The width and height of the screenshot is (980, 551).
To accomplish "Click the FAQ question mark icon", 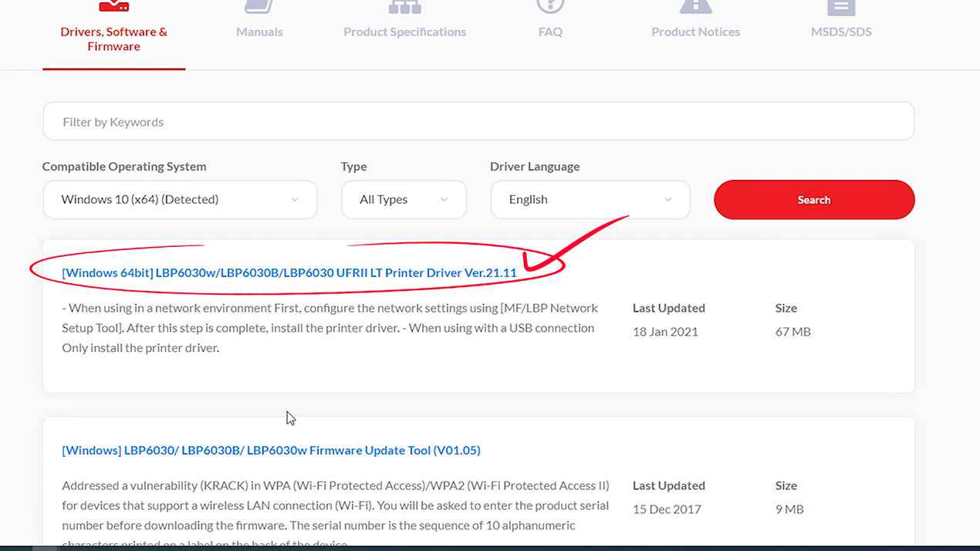I will pos(550,6).
